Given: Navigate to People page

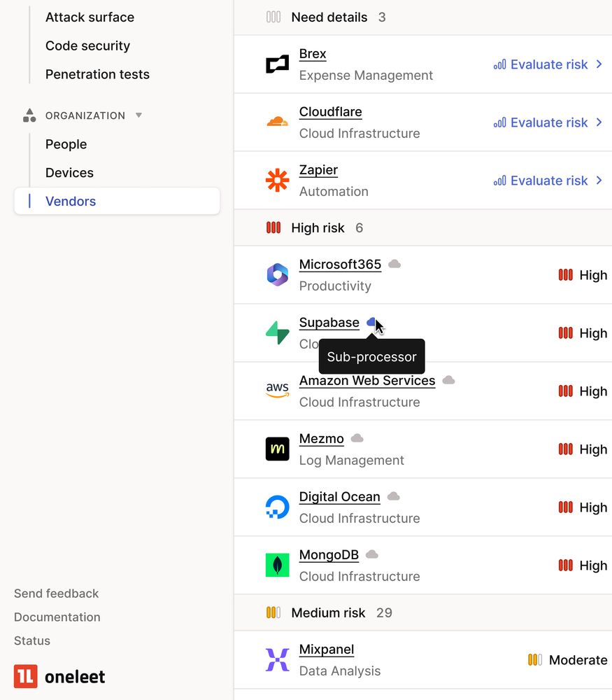Looking at the screenshot, I should tap(66, 144).
